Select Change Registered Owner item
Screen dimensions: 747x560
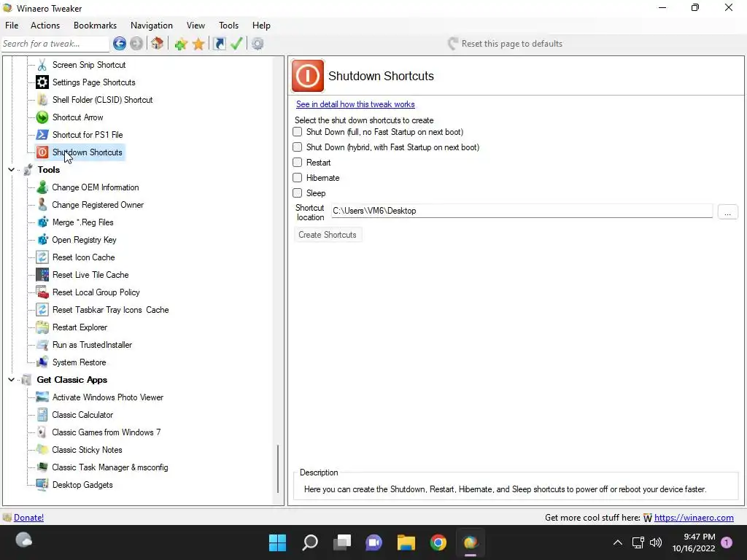click(98, 205)
